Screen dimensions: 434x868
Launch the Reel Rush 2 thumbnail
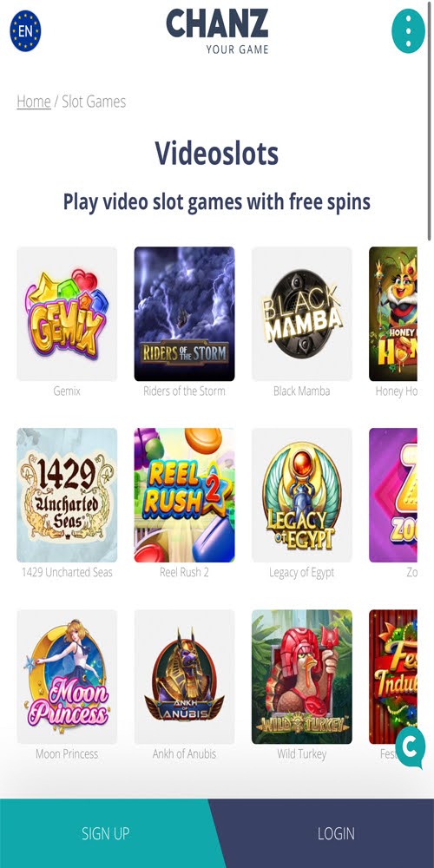(184, 496)
